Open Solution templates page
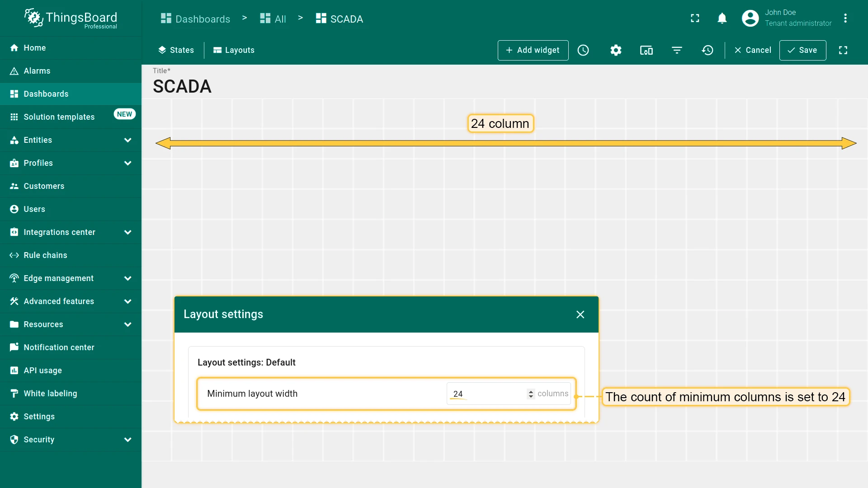Image resolution: width=868 pixels, height=488 pixels. pyautogui.click(x=71, y=117)
